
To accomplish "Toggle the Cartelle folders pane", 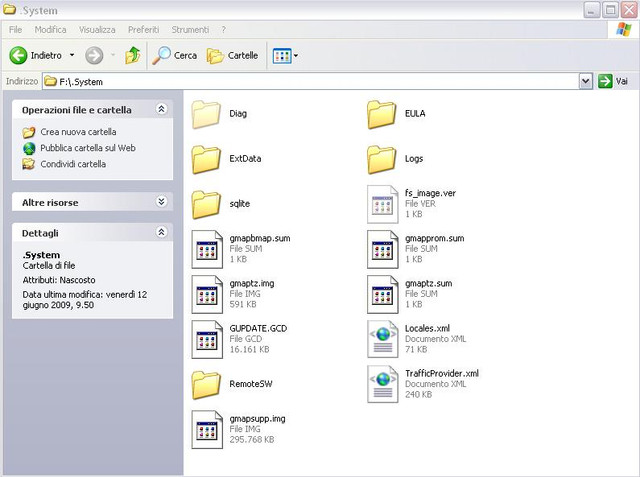I will tap(232, 55).
